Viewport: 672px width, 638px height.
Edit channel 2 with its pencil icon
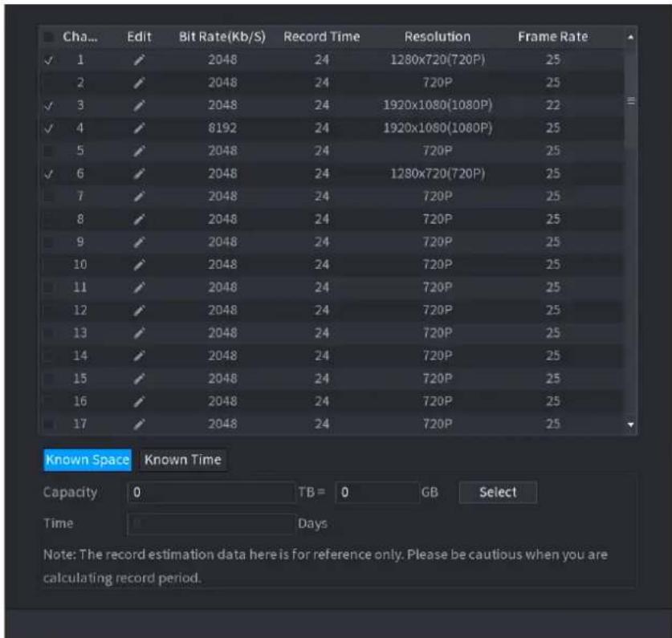(x=139, y=83)
